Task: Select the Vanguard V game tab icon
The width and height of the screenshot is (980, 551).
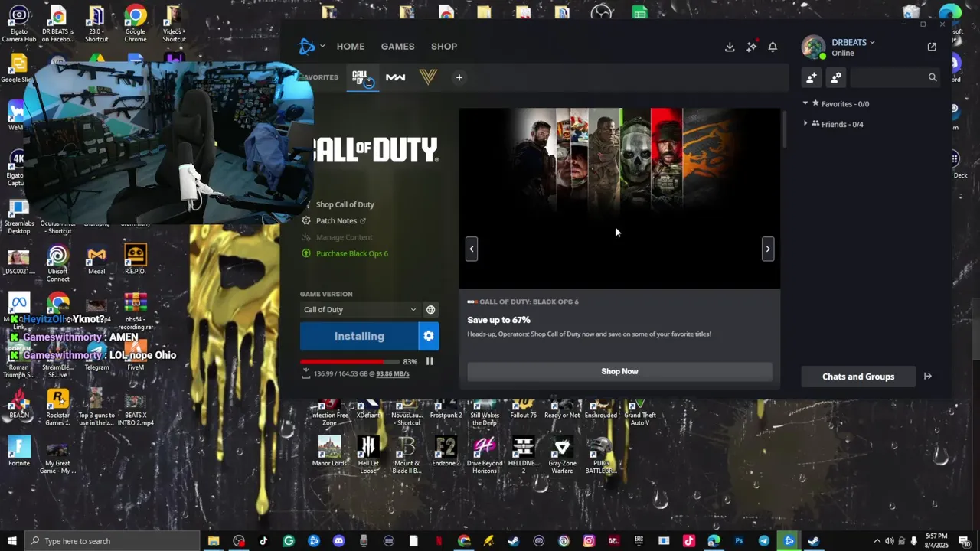Action: 428,77
